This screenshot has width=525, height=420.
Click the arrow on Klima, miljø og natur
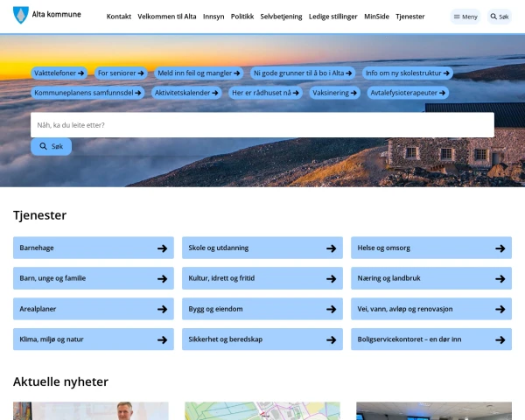pos(162,339)
